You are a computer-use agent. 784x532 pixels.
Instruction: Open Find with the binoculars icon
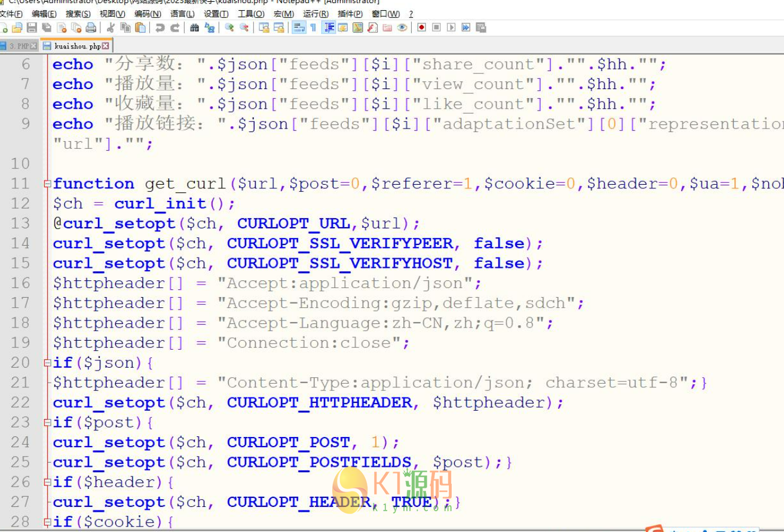click(194, 27)
